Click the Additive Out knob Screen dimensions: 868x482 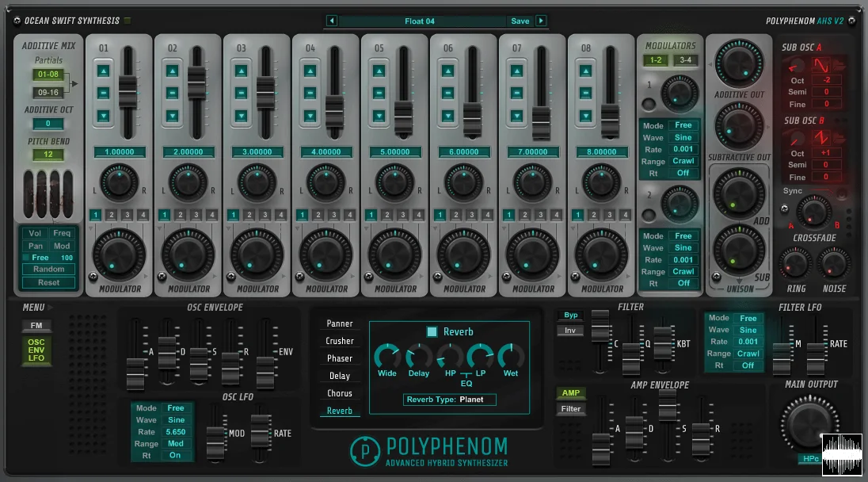pos(739,63)
